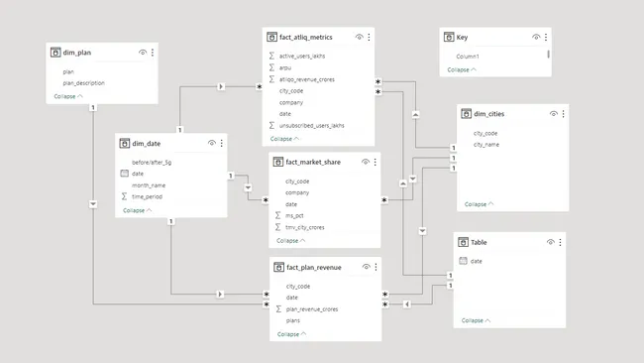Toggle visibility of dim_date table
644x363 pixels.
click(x=211, y=143)
